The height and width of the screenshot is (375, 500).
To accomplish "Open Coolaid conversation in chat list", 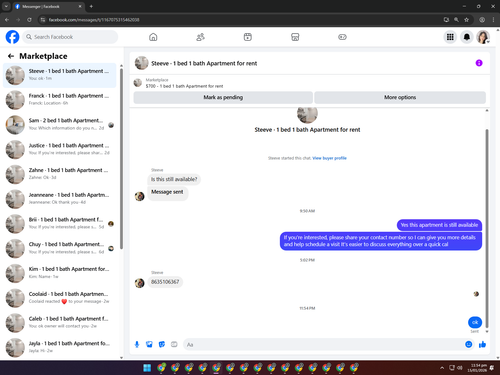I will point(60,298).
